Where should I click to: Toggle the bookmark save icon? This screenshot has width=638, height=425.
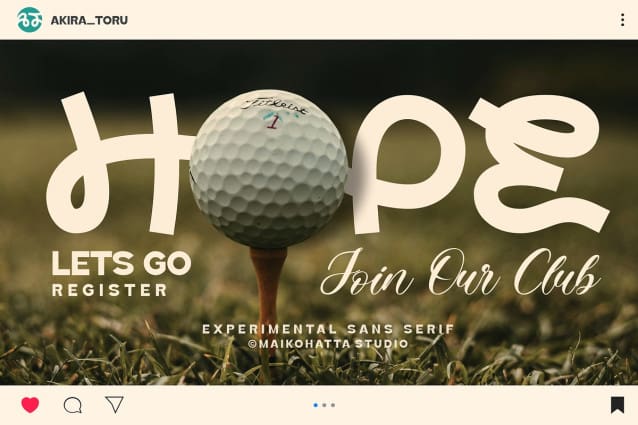pyautogui.click(x=617, y=405)
